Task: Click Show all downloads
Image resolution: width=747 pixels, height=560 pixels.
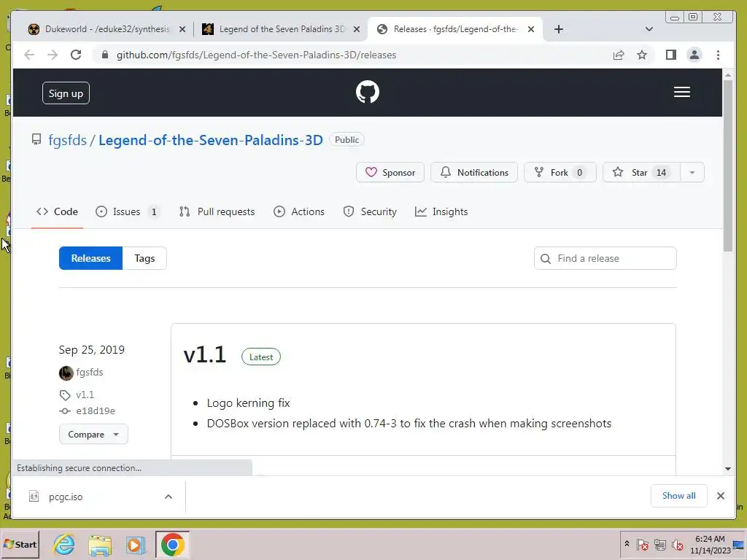Action: click(679, 496)
